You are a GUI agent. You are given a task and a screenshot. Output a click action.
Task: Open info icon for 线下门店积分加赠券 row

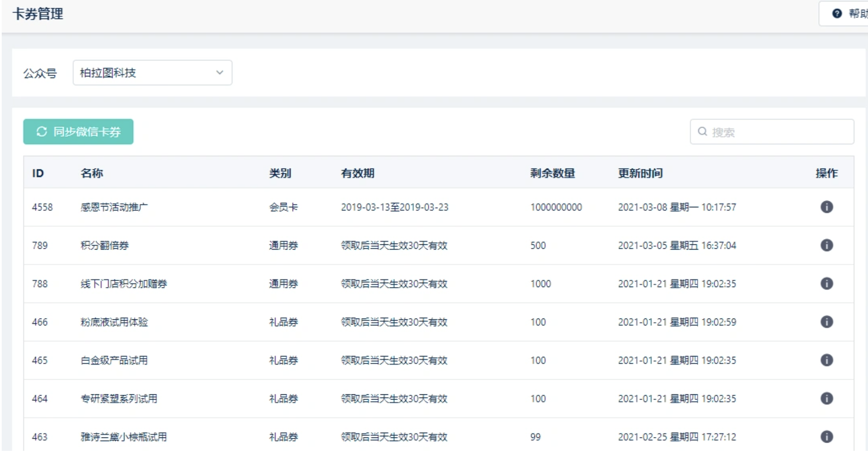(826, 284)
